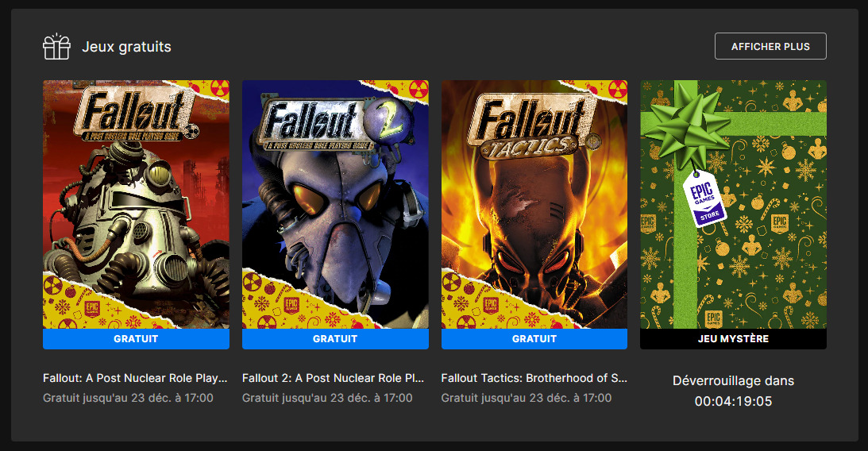Click the GRATUIT banner under first Fallout

(136, 339)
